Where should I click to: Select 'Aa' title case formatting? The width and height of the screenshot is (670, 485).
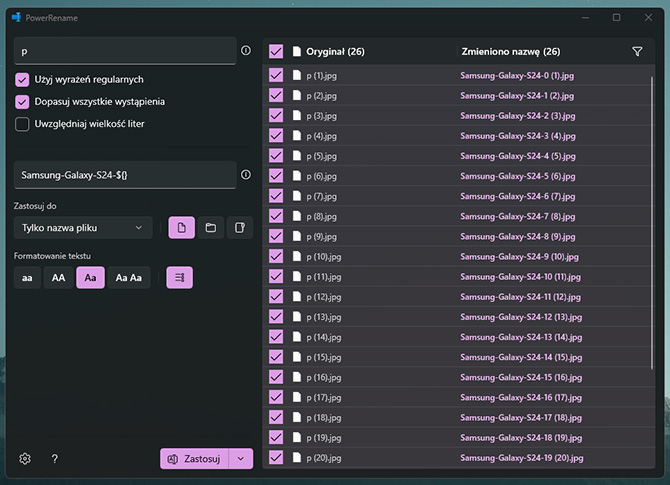pos(90,278)
